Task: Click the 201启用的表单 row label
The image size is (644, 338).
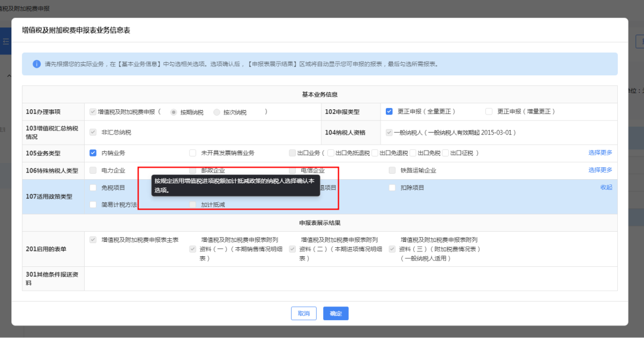Action: point(46,249)
